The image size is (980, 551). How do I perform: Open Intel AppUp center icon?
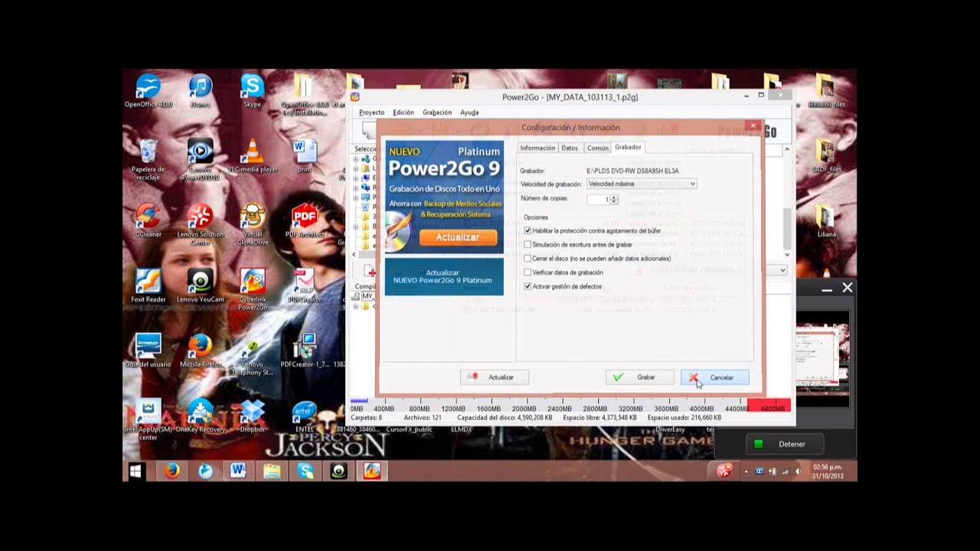click(x=148, y=419)
